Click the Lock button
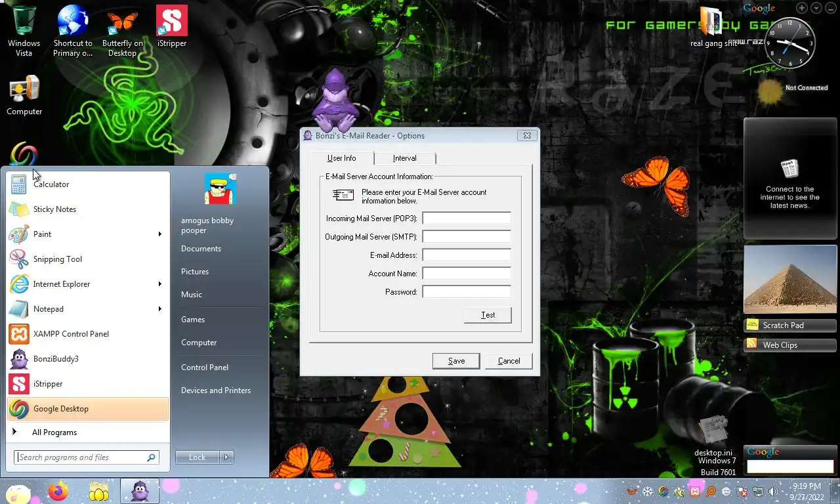The image size is (840, 504). pos(198,457)
